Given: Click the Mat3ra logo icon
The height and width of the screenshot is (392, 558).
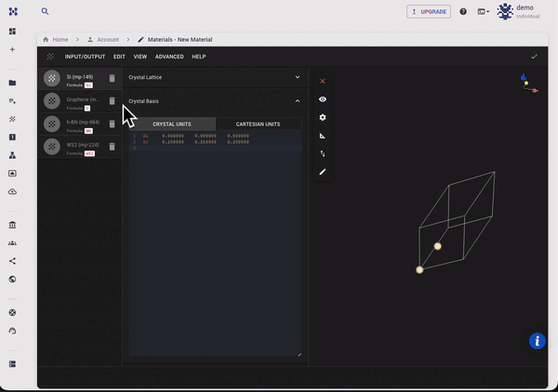Looking at the screenshot, I should 13,11.
